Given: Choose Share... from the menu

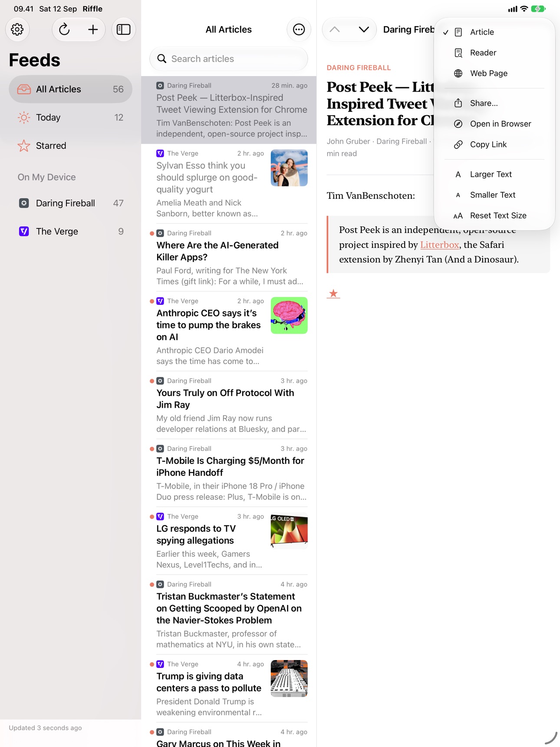Looking at the screenshot, I should [x=494, y=103].
